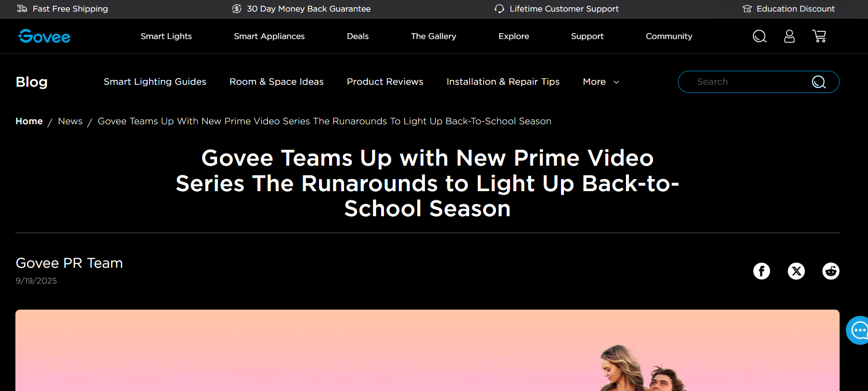Select Product Reviews blog category
This screenshot has height=391, width=868.
point(385,82)
